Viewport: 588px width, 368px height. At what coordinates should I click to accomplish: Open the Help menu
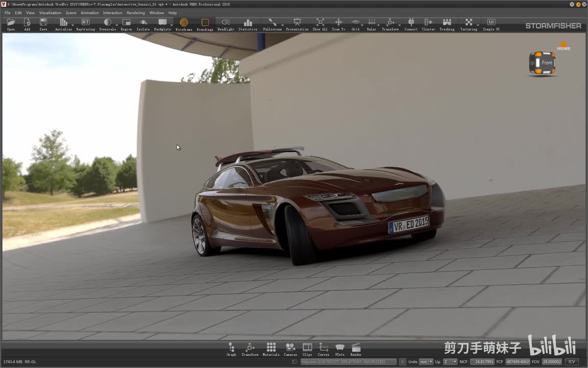tap(173, 13)
